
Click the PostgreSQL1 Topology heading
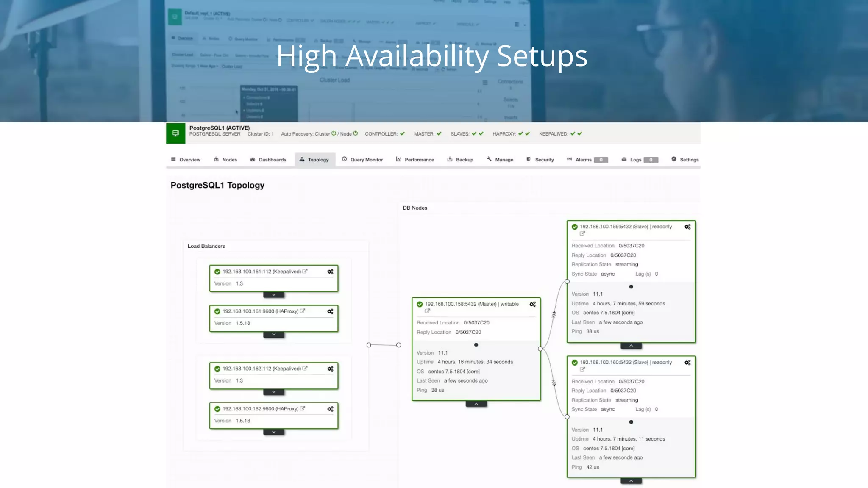pyautogui.click(x=217, y=185)
